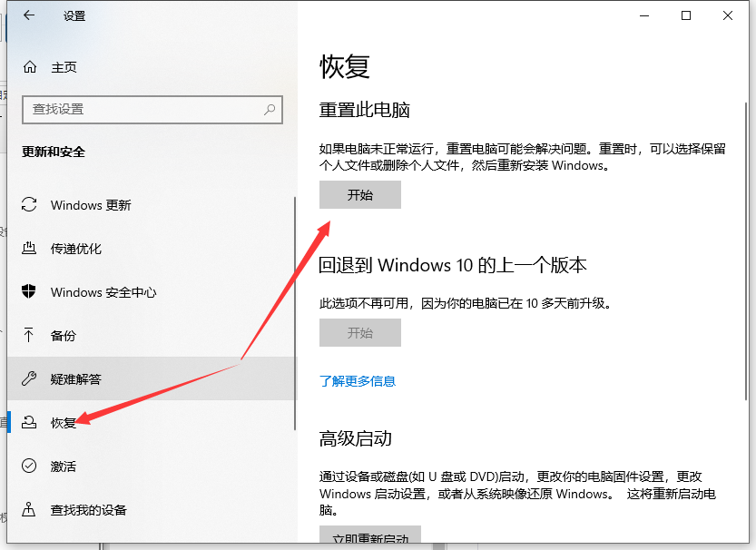Click the disabled 开始 button under 回退

[359, 332]
